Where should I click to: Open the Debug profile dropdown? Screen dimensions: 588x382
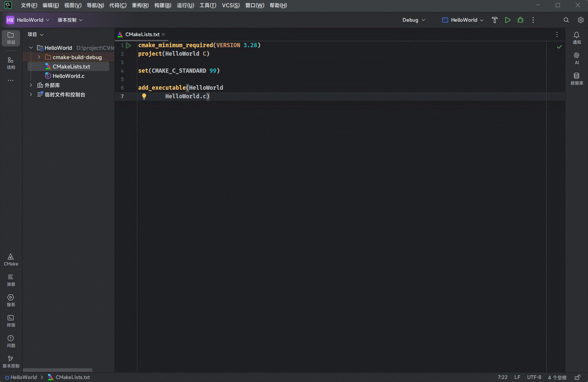point(414,20)
